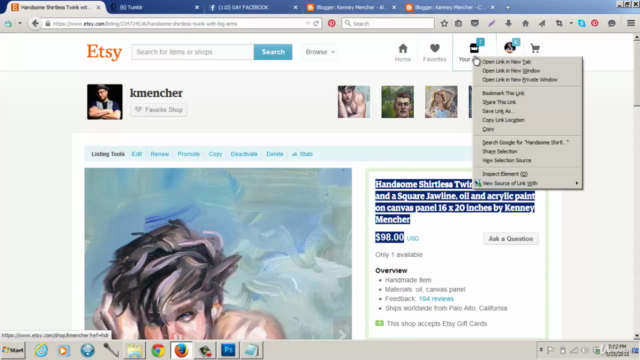
Task: Choose Open Link in New Tab
Action: click(527, 62)
